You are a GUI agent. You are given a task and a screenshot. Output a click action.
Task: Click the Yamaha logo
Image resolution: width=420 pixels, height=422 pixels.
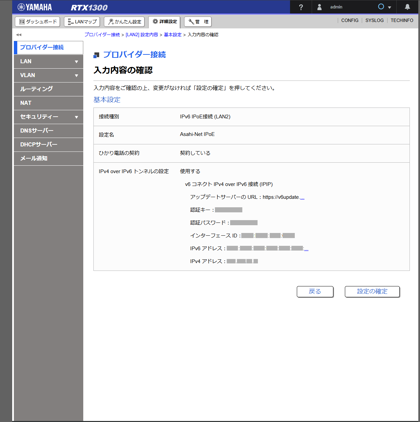(x=35, y=7)
